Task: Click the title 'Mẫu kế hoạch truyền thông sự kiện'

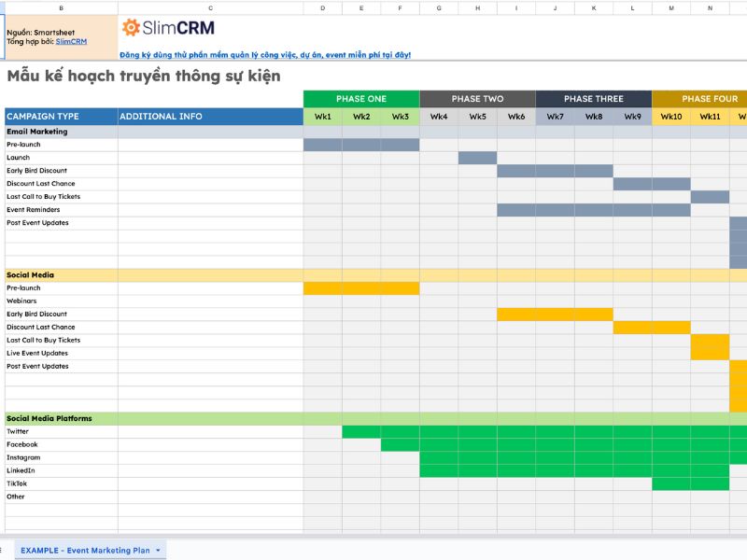Action: [143, 77]
